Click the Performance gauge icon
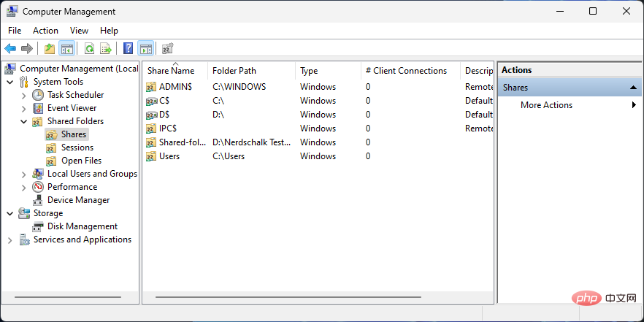Screen dimensions: 644x322 (x=38, y=187)
